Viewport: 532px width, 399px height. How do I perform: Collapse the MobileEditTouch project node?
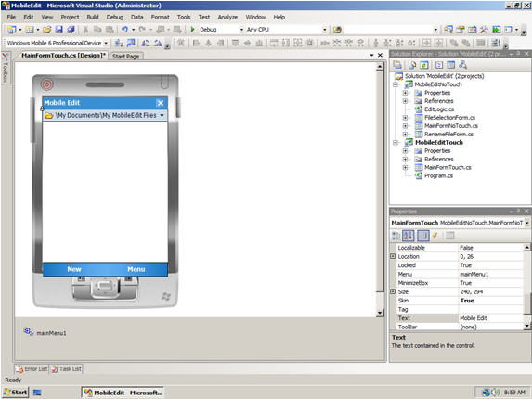pos(396,142)
